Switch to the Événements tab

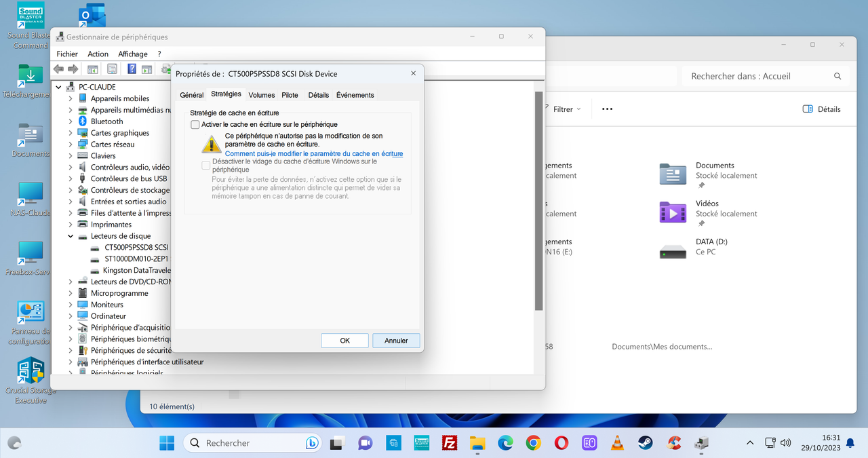(x=355, y=95)
